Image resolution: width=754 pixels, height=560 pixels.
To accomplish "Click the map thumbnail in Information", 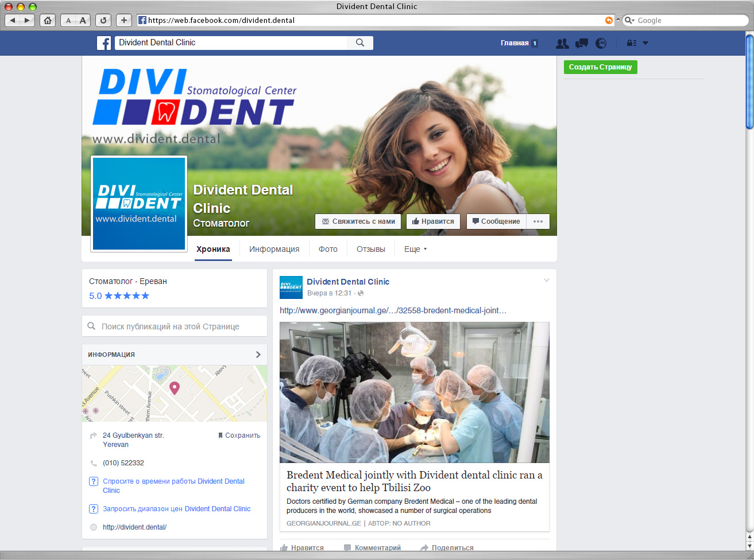I will tap(175, 394).
